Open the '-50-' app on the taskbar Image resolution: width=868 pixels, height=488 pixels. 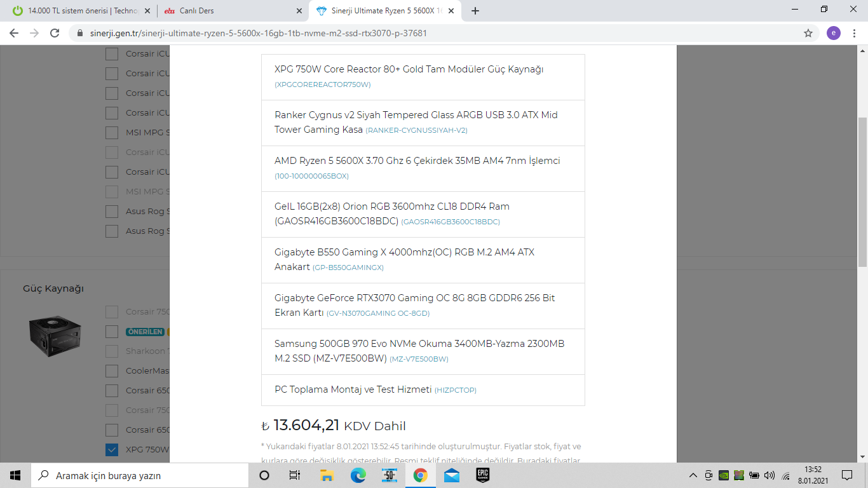pyautogui.click(x=389, y=475)
